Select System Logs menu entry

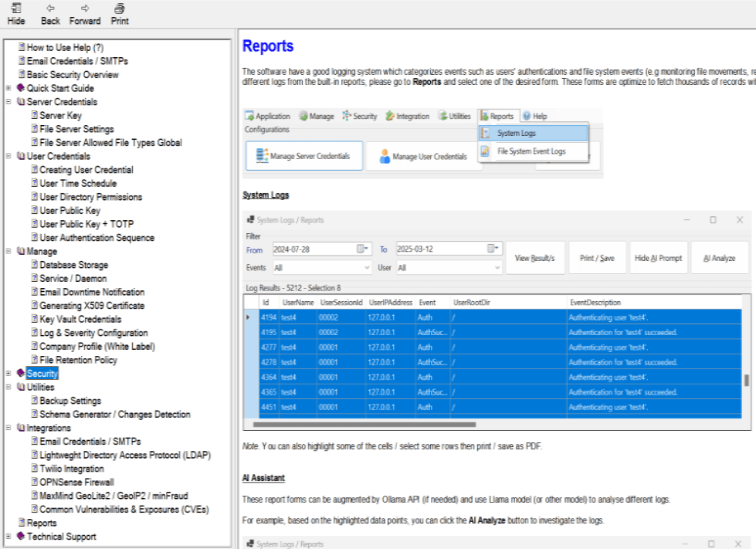pos(534,133)
